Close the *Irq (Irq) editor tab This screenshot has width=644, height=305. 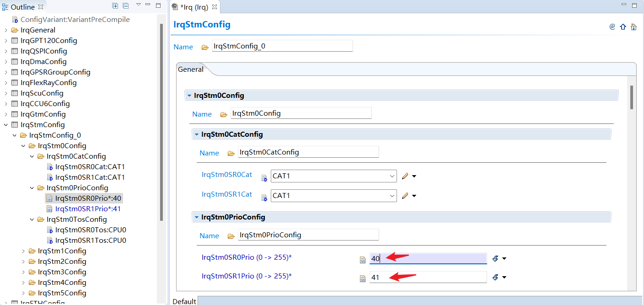[214, 7]
